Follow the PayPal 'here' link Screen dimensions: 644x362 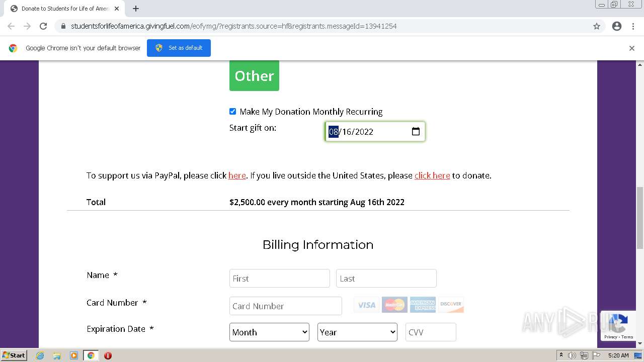237,175
